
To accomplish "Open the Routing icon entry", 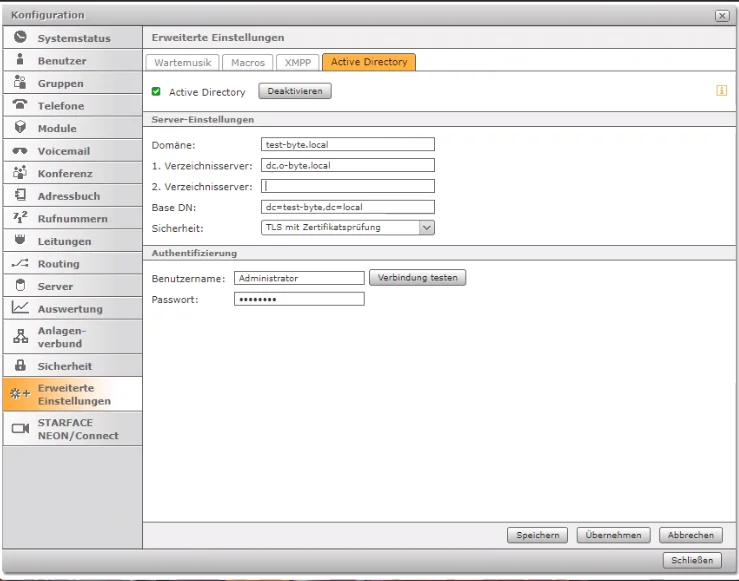I will (x=20, y=264).
